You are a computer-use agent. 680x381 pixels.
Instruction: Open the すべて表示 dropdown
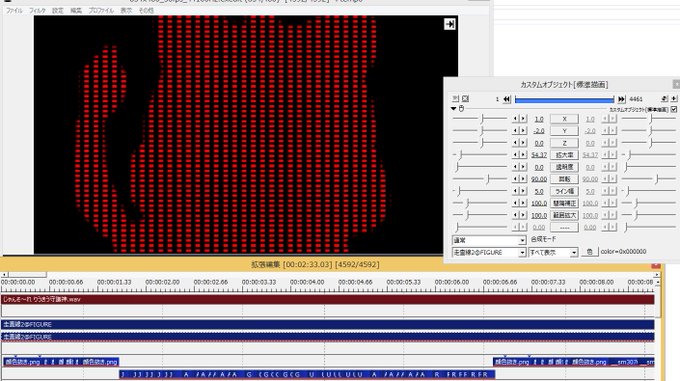(553, 252)
